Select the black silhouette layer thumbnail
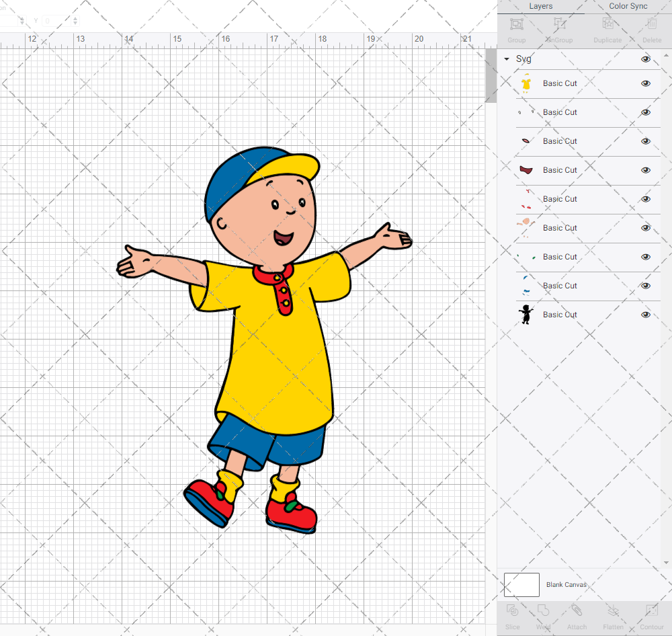This screenshot has width=672, height=636. pos(526,315)
